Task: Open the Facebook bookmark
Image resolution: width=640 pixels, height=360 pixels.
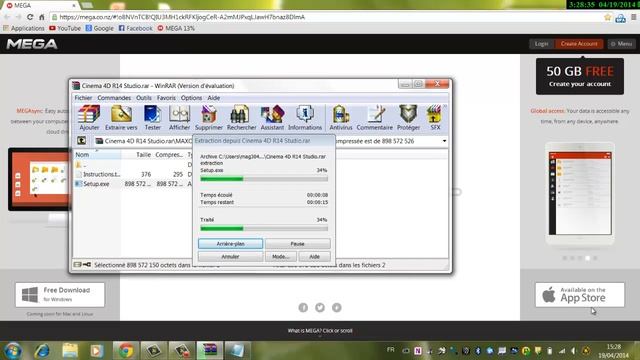Action: [x=136, y=28]
